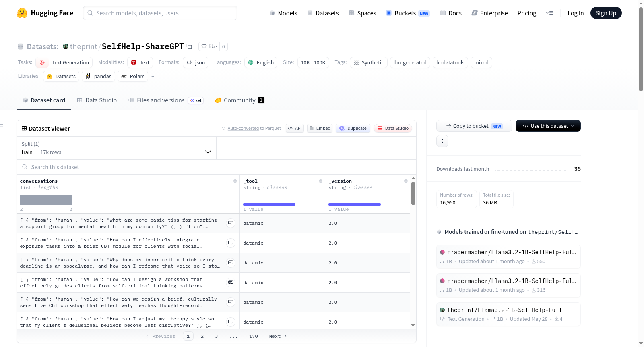644x347 pixels.
Task: Click the Dataset Viewer table icon
Action: 24,129
